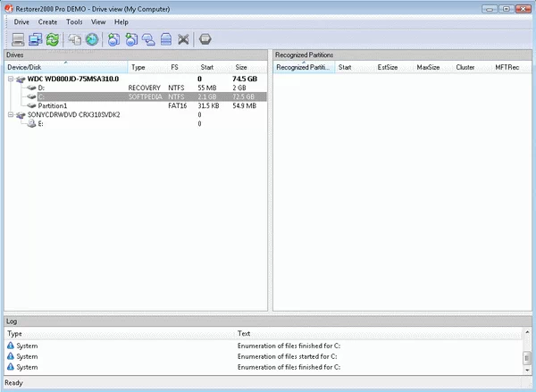
Task: Select the WDC WD800JD-75MSA310.0 drive row
Action: coord(136,79)
